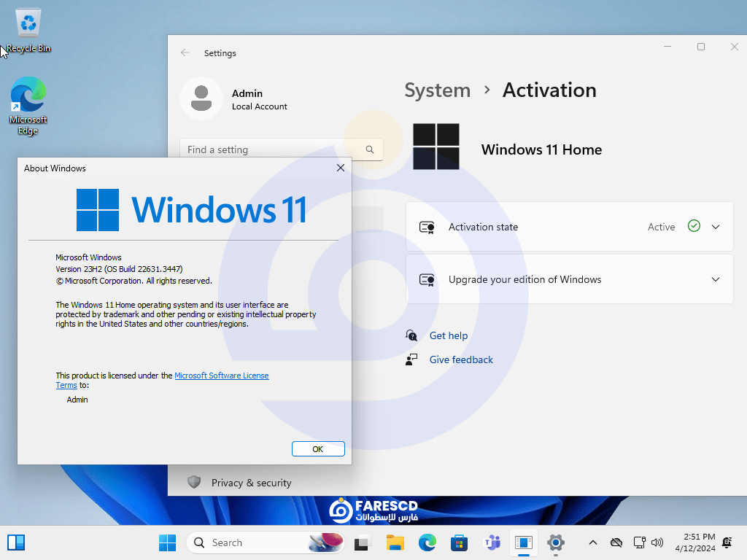Show hidden icons in system tray

(592, 542)
